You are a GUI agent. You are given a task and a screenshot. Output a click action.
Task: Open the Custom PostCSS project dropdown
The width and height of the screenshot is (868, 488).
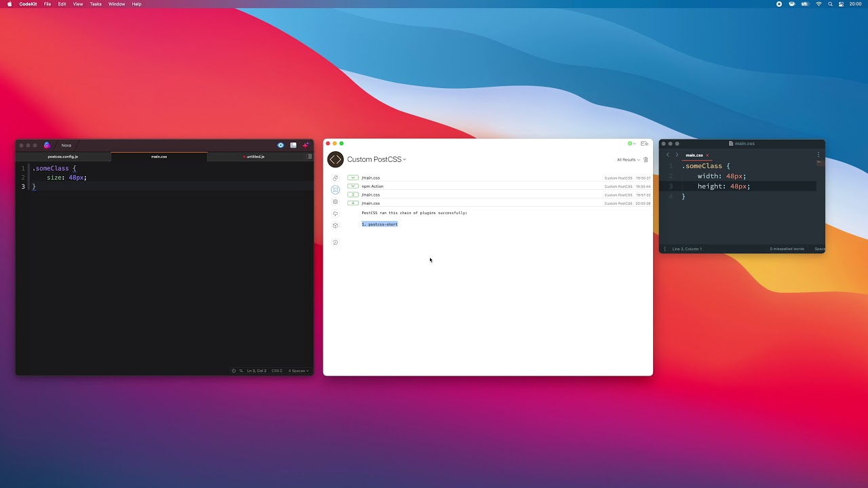(376, 159)
